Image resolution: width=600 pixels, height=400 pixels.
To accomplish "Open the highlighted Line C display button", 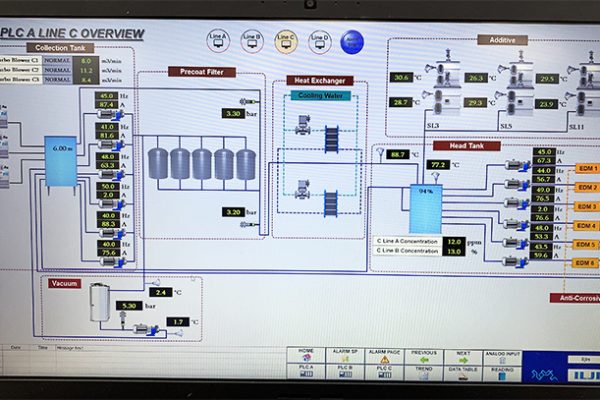I will pyautogui.click(x=285, y=42).
